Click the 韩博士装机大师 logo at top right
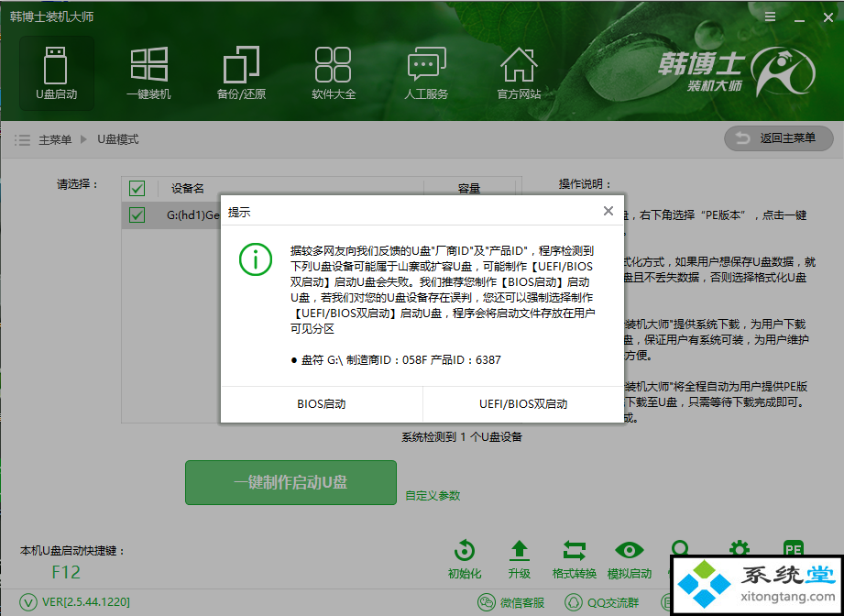This screenshot has width=844, height=616. [x=737, y=73]
